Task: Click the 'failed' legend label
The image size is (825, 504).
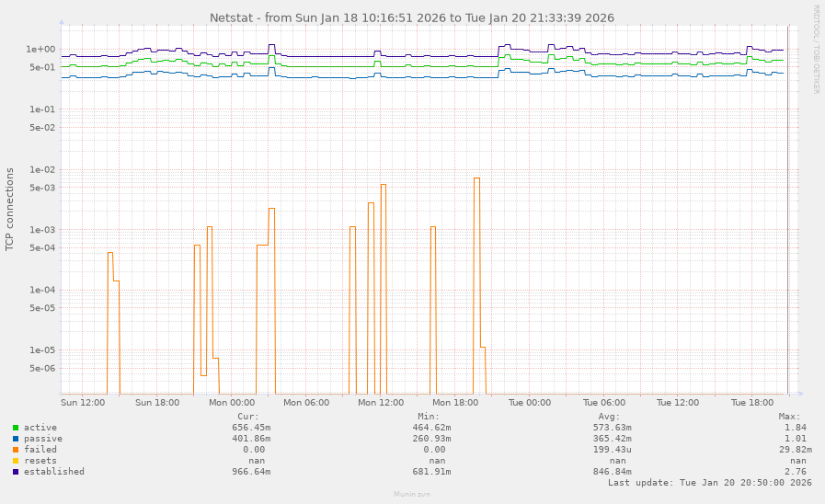Action: pyautogui.click(x=40, y=450)
